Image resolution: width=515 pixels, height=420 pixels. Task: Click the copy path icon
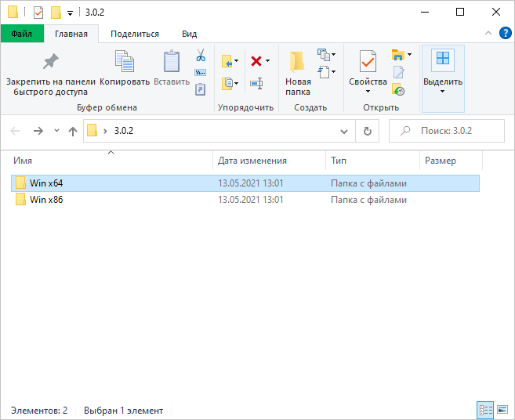[x=201, y=72]
